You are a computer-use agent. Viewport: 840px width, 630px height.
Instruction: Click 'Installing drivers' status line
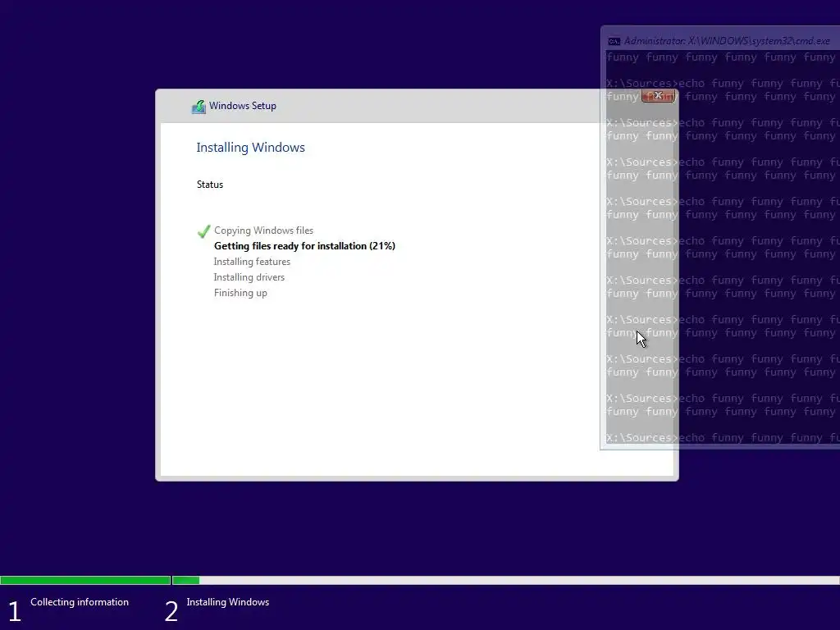tap(249, 277)
